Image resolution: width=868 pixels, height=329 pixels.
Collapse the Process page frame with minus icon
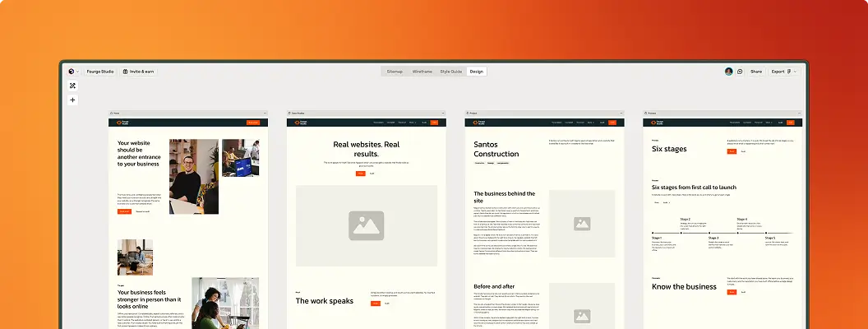click(799, 113)
